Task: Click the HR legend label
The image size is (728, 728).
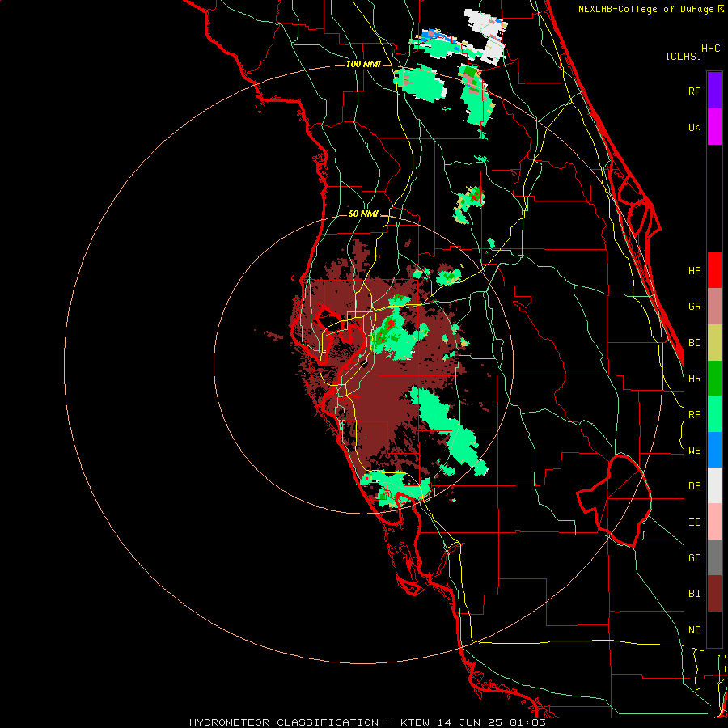Action: click(694, 379)
